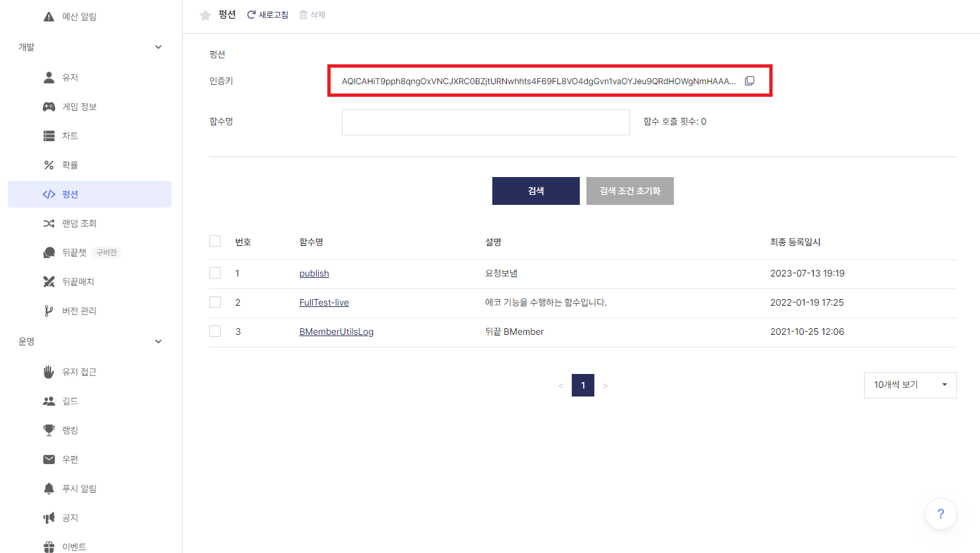Click the date 2023-07-13 19:19
Screen dimensions: 980x553
[x=807, y=273]
